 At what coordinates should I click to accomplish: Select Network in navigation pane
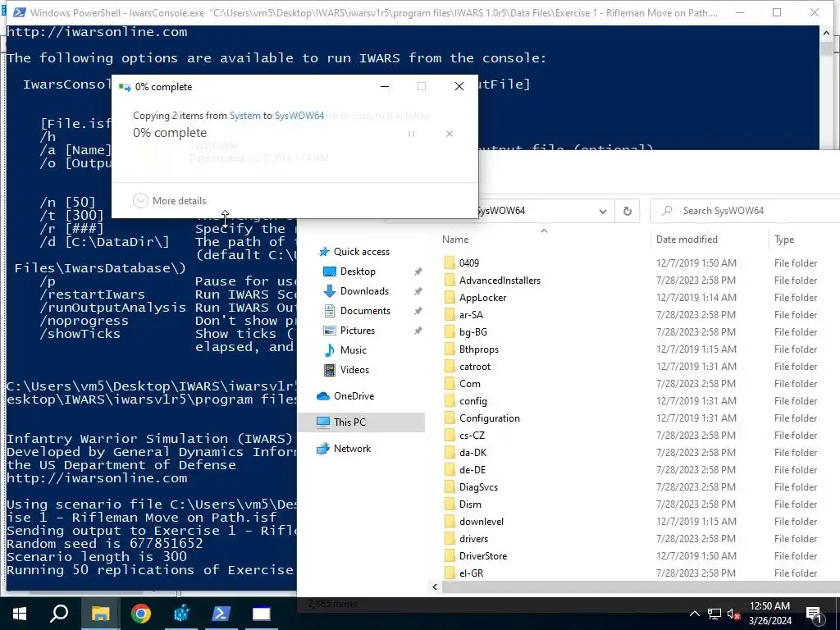[x=344, y=449]
